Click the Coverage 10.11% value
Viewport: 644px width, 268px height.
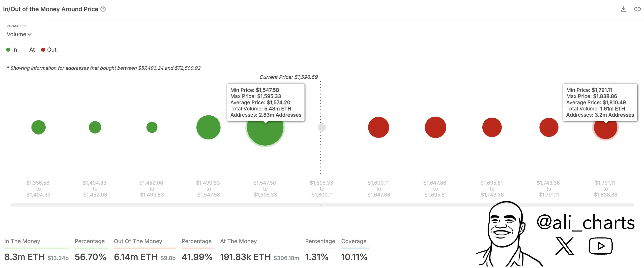[x=354, y=257]
